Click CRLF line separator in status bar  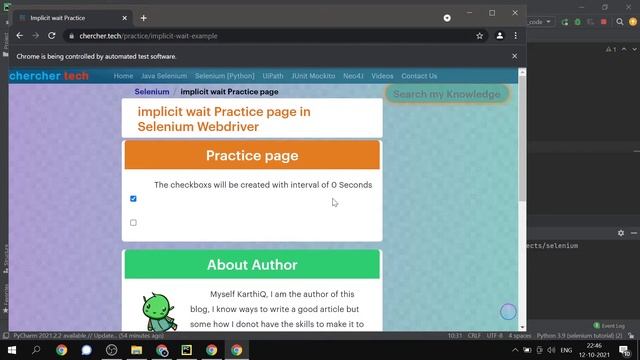474,336
